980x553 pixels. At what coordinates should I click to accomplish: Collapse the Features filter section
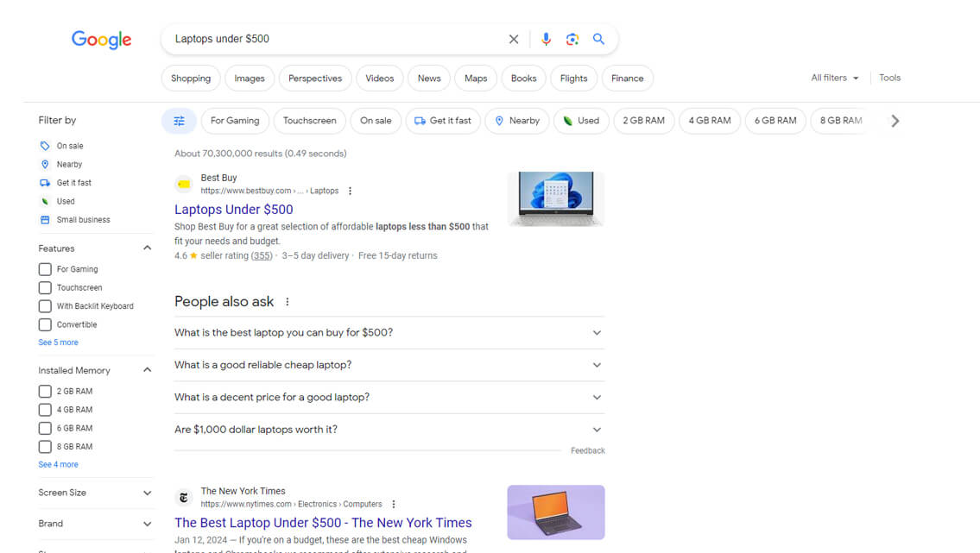pyautogui.click(x=147, y=248)
